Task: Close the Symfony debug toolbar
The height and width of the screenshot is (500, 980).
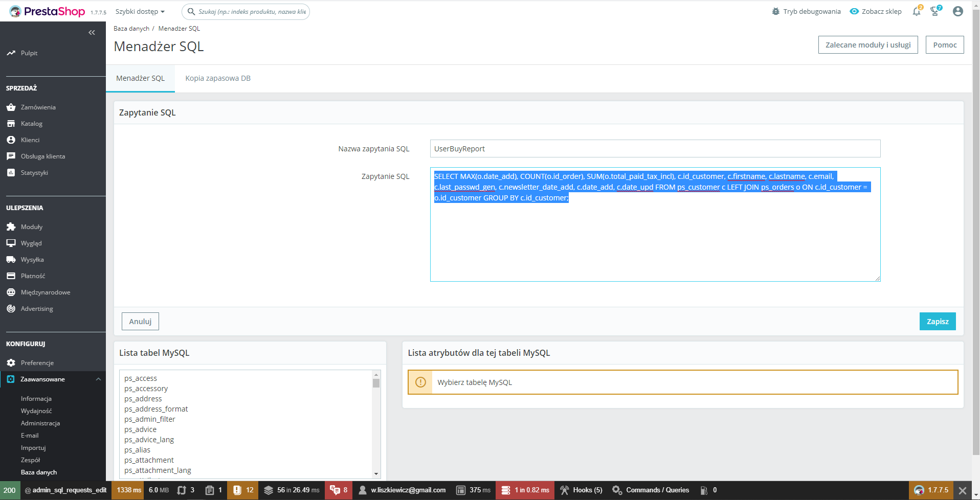Action: pos(963,490)
